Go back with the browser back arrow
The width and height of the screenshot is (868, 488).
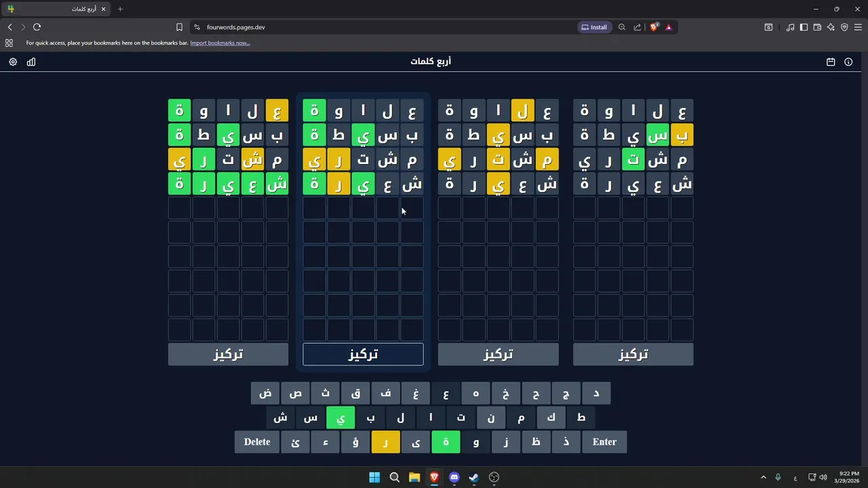[9, 27]
